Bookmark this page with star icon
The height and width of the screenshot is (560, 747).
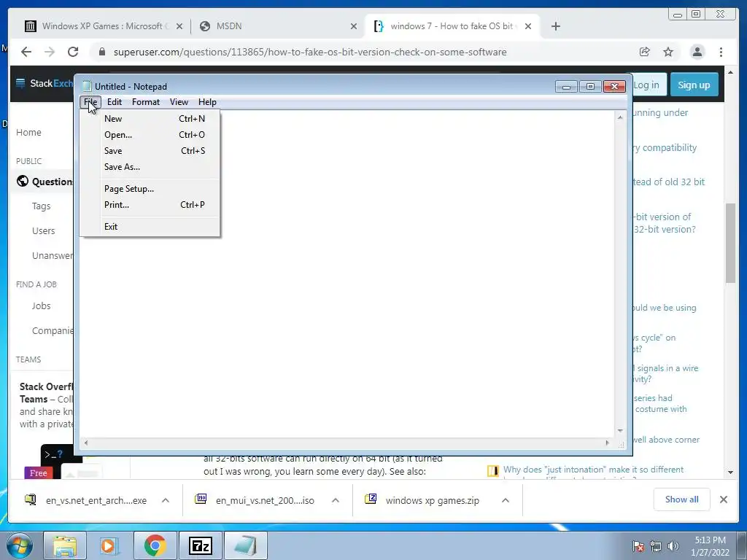click(x=668, y=52)
